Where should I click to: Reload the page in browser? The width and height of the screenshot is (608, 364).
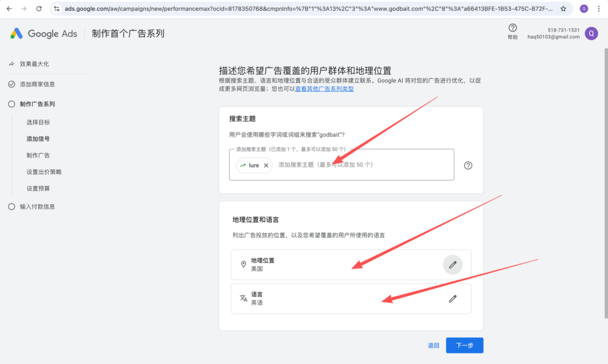click(x=39, y=9)
